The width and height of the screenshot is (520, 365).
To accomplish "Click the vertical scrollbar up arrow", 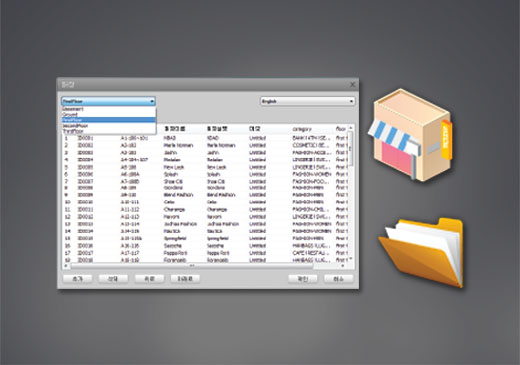I will pos(350,128).
